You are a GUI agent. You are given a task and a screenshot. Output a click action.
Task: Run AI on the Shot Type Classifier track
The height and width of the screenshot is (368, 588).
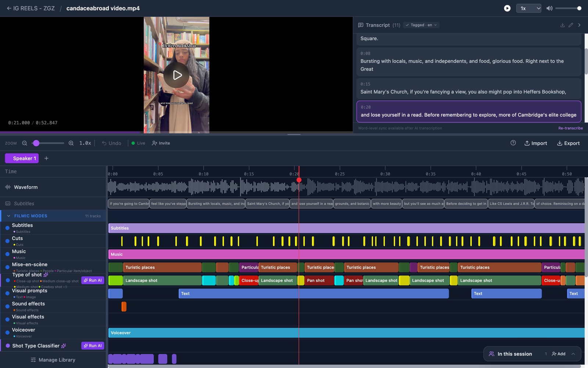93,346
